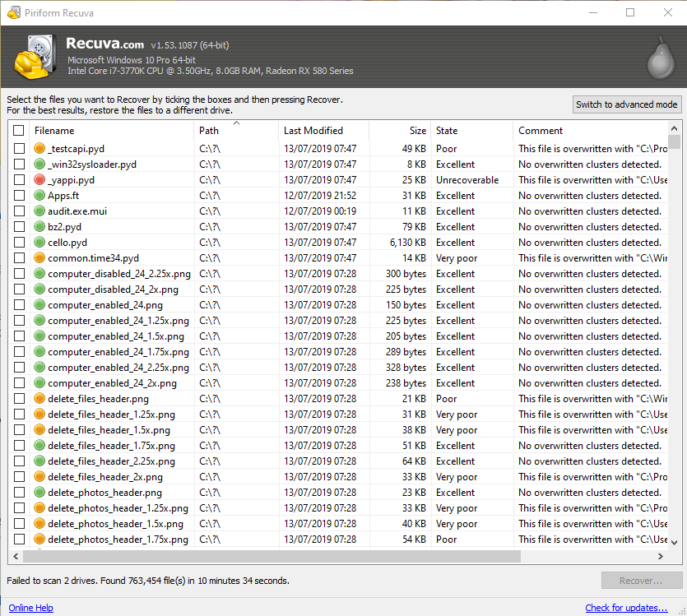Sort by the Last Modified column

coord(324,131)
